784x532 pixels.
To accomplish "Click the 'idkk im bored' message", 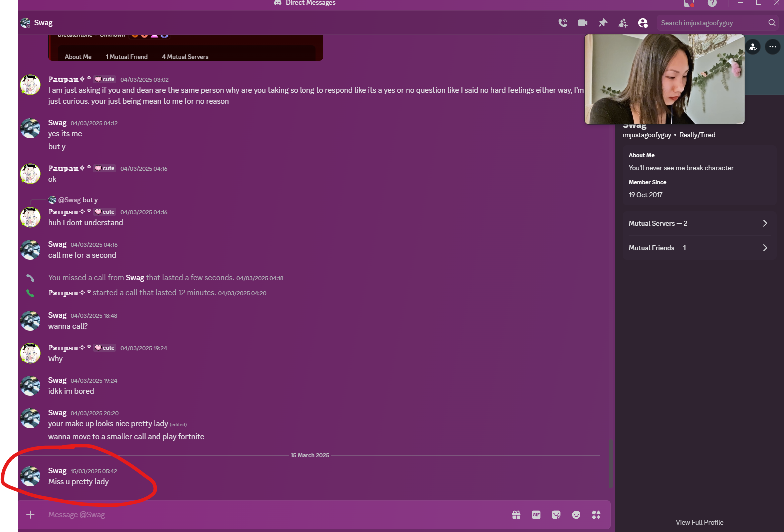I will point(71,391).
